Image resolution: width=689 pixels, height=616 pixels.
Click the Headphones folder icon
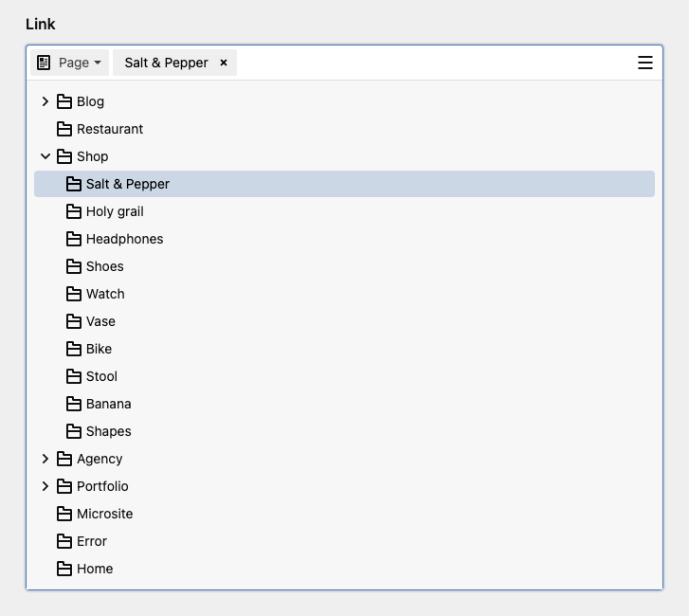(x=73, y=239)
